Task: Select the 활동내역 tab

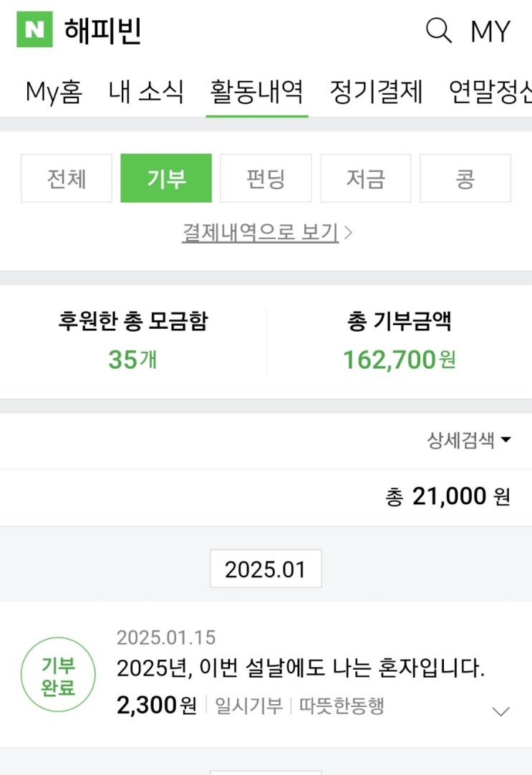Action: pyautogui.click(x=256, y=92)
